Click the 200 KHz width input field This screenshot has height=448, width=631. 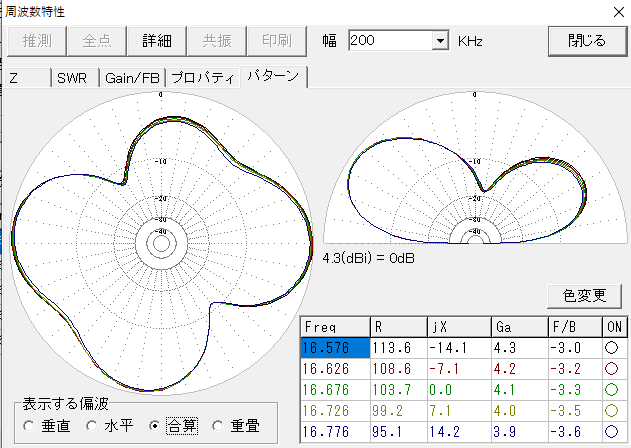pos(390,41)
